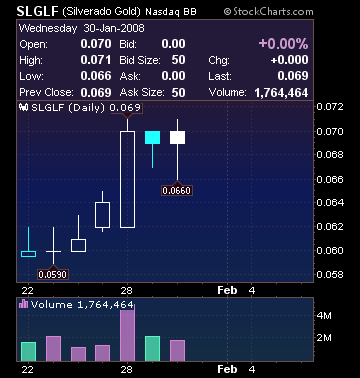Click the Open value 0.070

coord(96,44)
